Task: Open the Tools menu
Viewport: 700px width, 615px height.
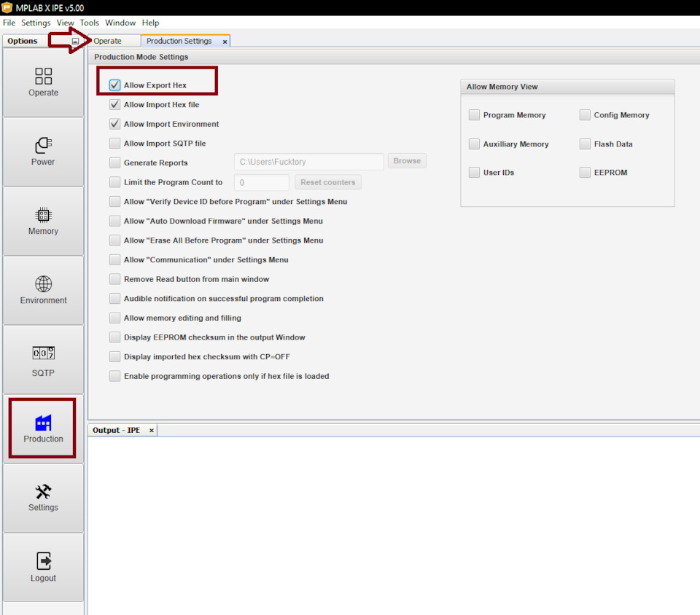Action: [x=89, y=23]
